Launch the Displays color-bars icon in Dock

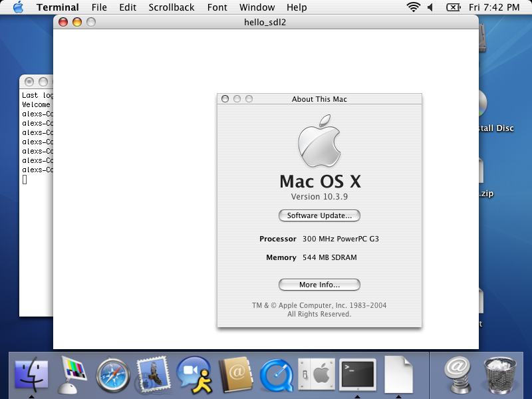(72, 374)
